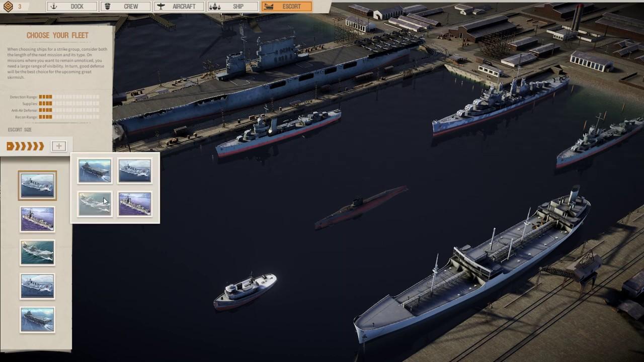Select the fourth escort slot in the list
The width and height of the screenshot is (644, 362).
(37, 286)
